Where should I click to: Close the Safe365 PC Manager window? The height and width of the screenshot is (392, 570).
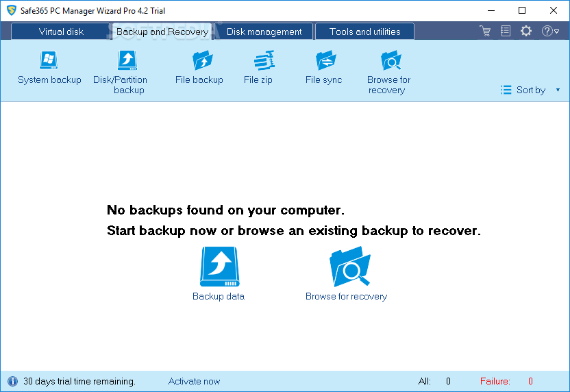[554, 10]
